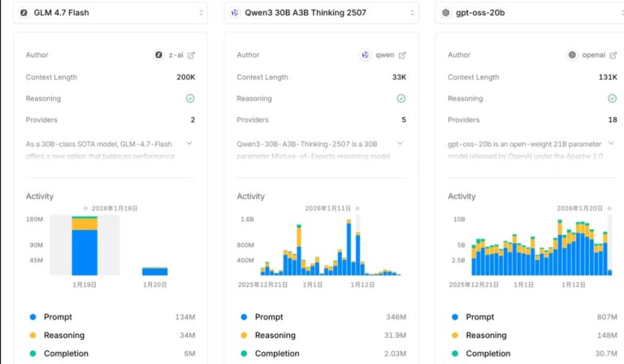Image resolution: width=624 pixels, height=364 pixels.
Task: Click the qwen author logo icon
Action: pos(366,55)
